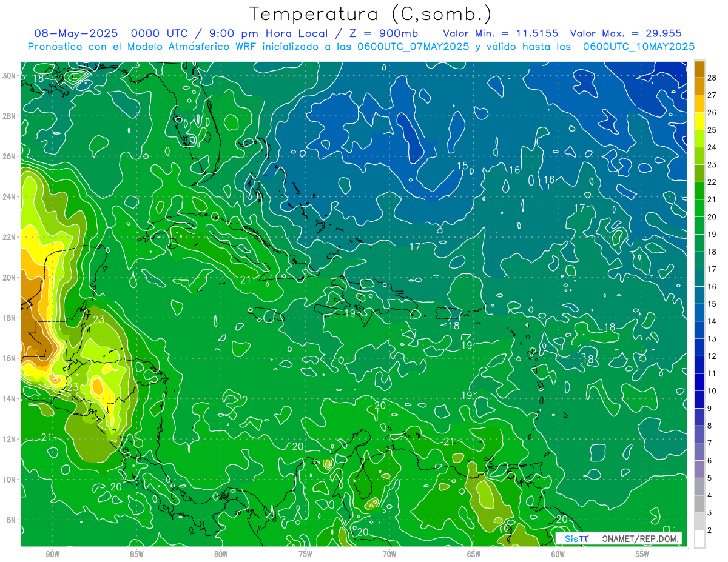Click the colorbar label "25"
The height and width of the screenshot is (562, 728).
(712, 130)
